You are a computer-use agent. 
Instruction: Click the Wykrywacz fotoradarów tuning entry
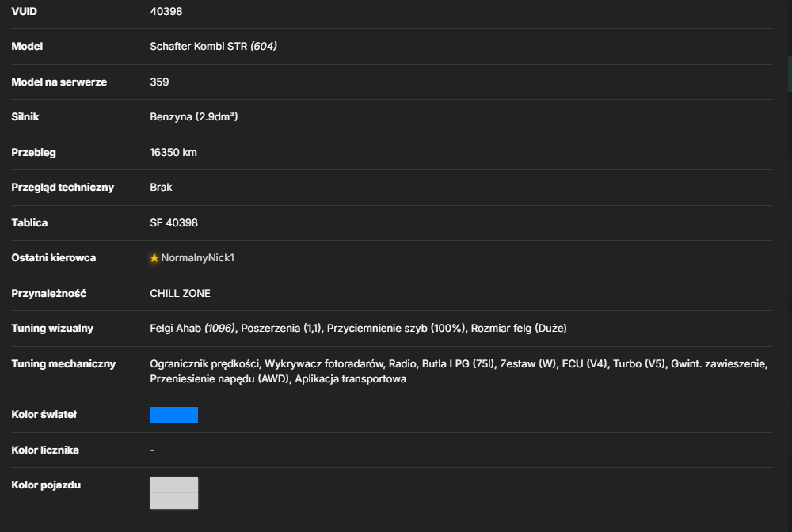click(x=324, y=364)
